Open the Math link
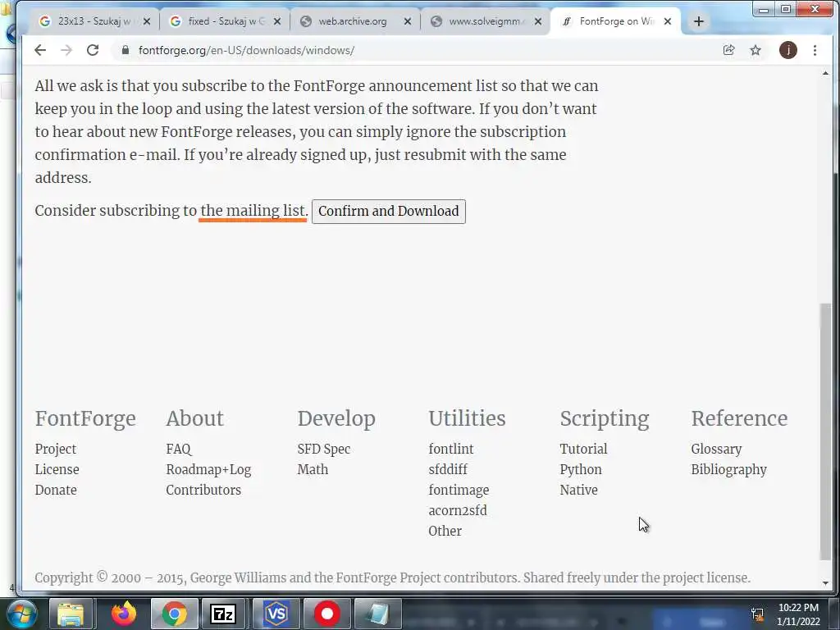The width and height of the screenshot is (840, 630). tap(313, 469)
